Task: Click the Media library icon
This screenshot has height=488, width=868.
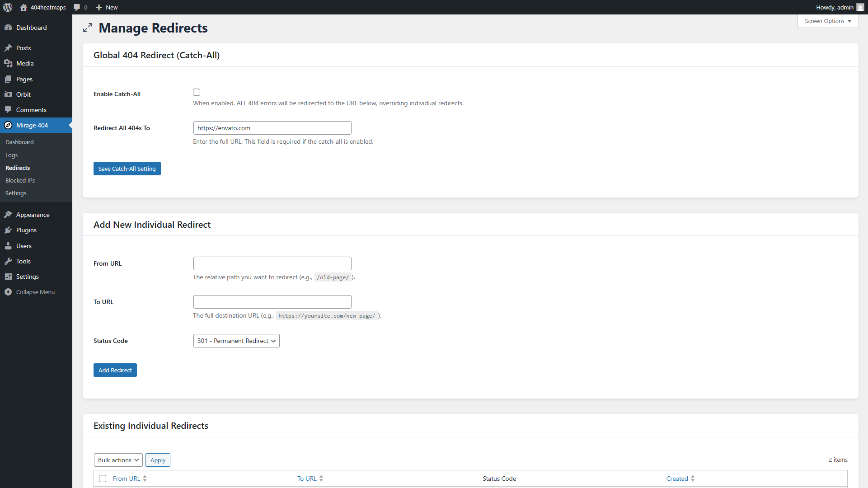Action: (x=8, y=63)
